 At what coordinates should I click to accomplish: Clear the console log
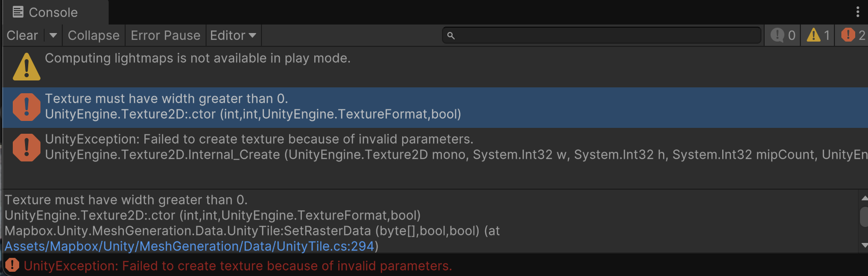pyautogui.click(x=22, y=35)
